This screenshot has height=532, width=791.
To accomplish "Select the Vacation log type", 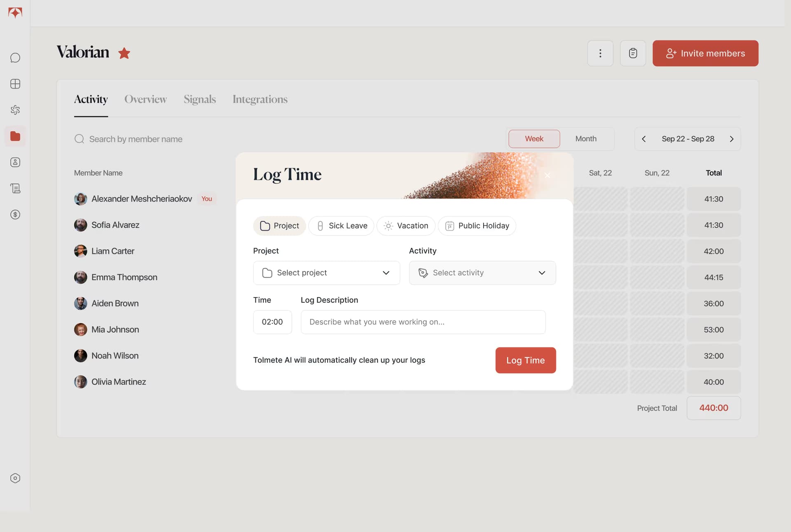I will pyautogui.click(x=406, y=226).
